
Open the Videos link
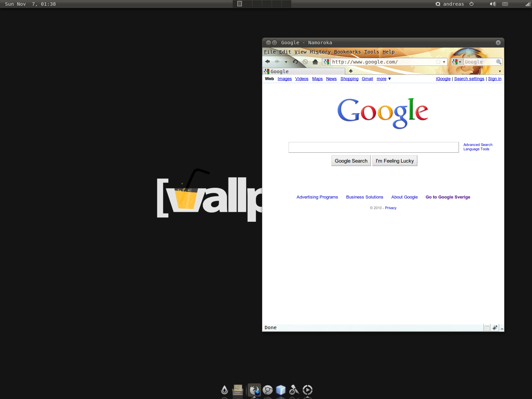[302, 79]
